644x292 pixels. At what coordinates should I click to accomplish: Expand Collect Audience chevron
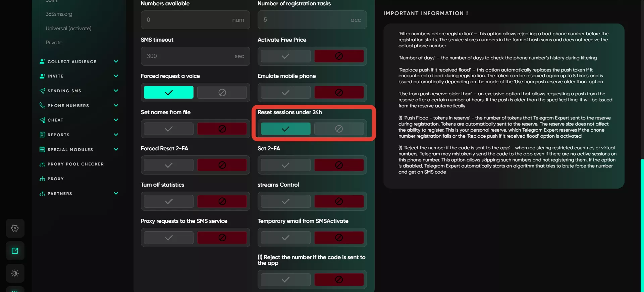(x=116, y=61)
